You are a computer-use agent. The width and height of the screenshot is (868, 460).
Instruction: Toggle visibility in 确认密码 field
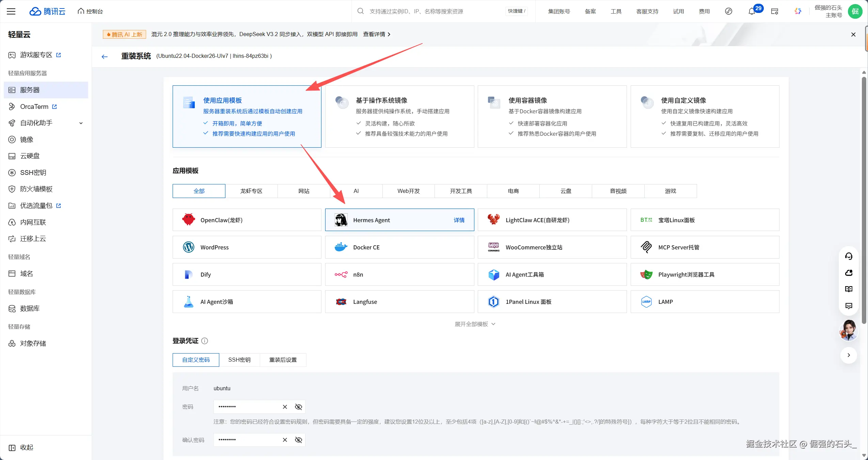[298, 440]
